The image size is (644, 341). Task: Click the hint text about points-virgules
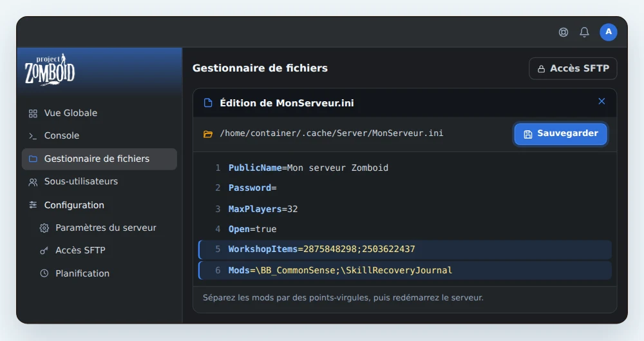tap(343, 297)
